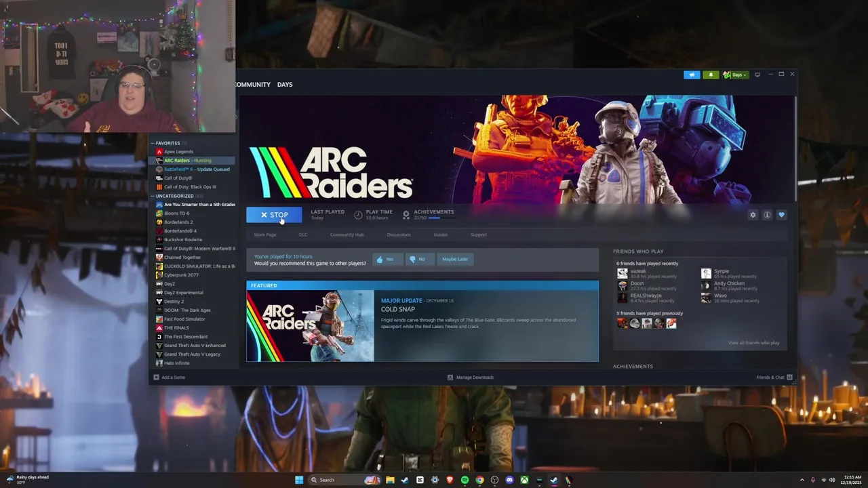Recommend the game with the Yes thumbs-up

(387, 259)
